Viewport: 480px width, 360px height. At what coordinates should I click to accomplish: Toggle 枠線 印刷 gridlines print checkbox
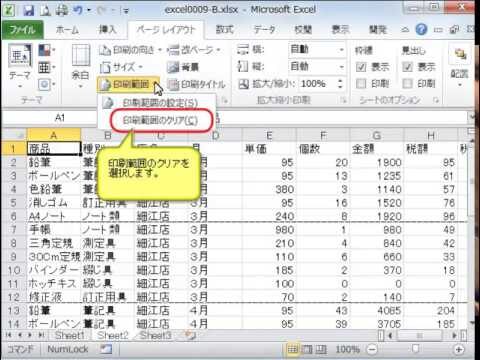click(x=361, y=84)
